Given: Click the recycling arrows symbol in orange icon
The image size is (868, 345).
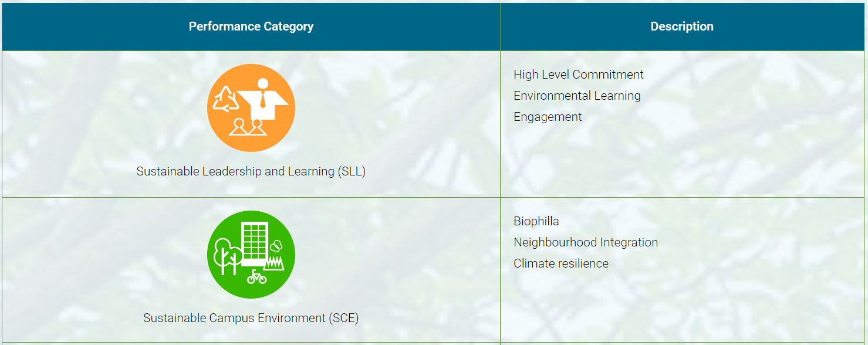Looking at the screenshot, I should click(x=226, y=99).
